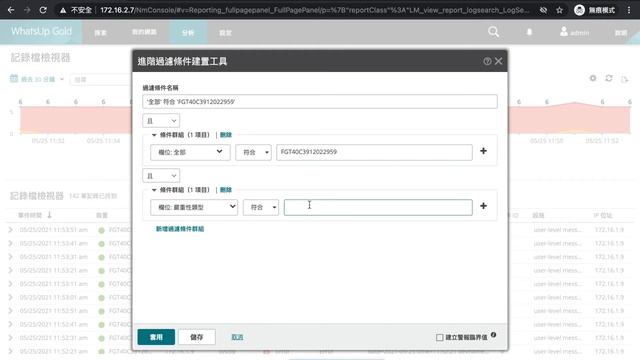640x360 pixels.
Task: Click the calendar icon beside the time range
Action: [14, 78]
